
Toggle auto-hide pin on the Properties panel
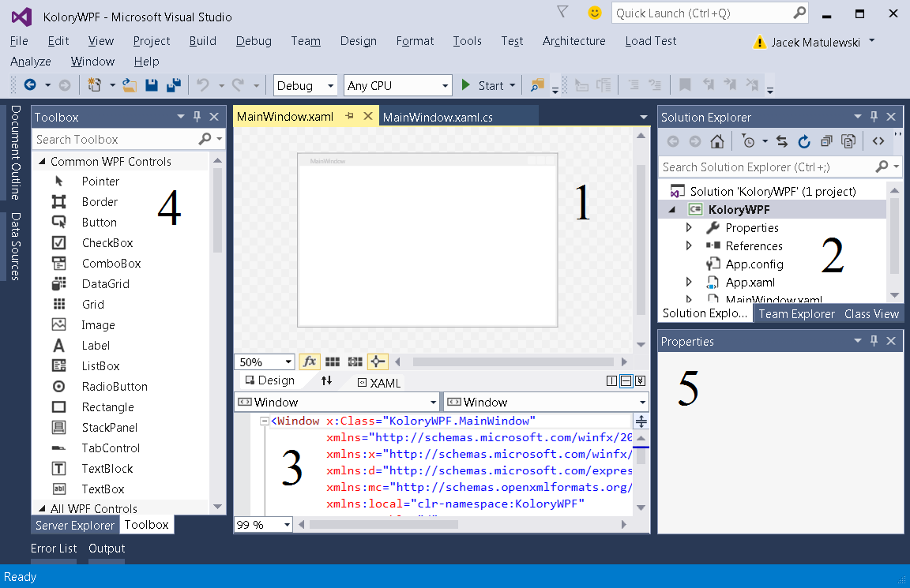874,341
